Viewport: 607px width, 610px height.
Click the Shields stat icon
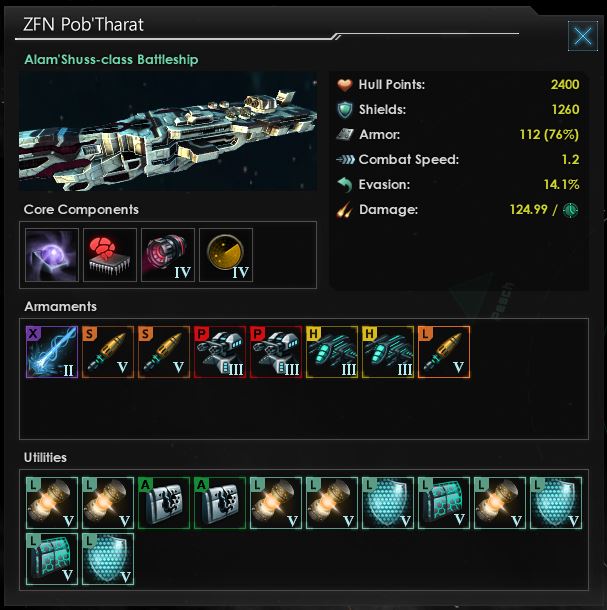coord(345,110)
